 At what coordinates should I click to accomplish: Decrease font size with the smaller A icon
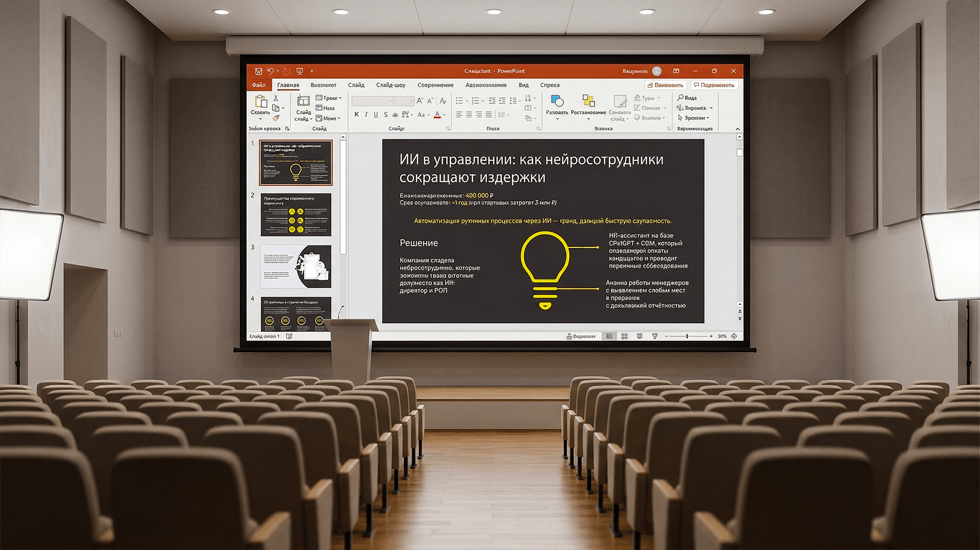pyautogui.click(x=430, y=101)
